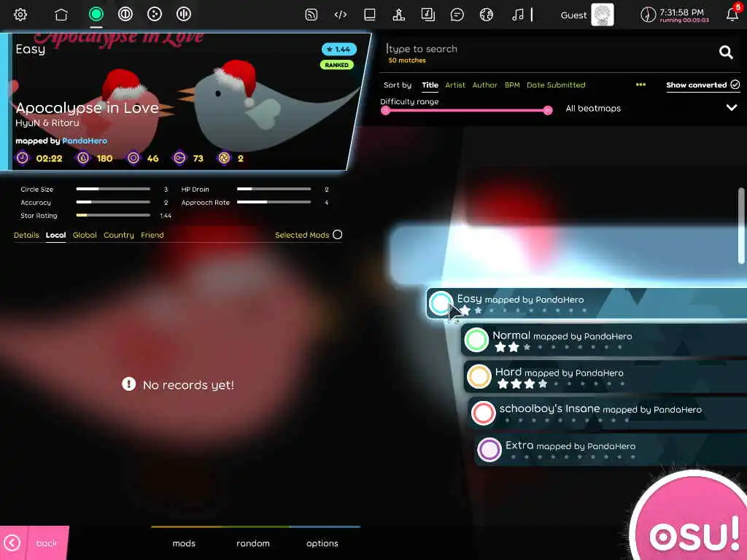This screenshot has height=560, width=747.
Task: Open the rankings podium icon
Action: tap(399, 15)
